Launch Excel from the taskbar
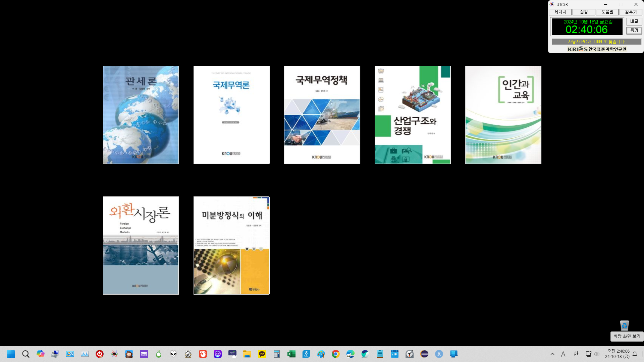This screenshot has height=362, width=644. coord(291,354)
